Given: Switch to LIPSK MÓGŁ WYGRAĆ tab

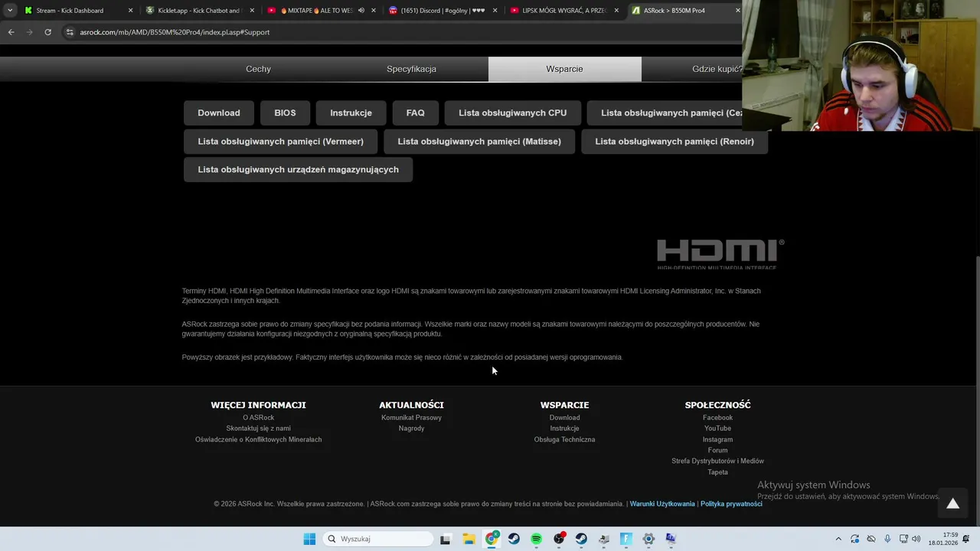Looking at the screenshot, I should click(x=563, y=11).
